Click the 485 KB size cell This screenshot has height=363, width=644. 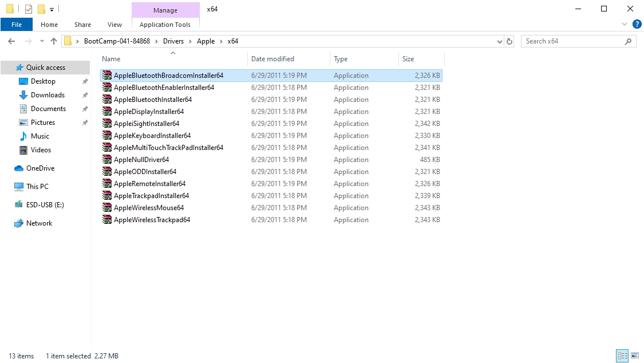429,159
